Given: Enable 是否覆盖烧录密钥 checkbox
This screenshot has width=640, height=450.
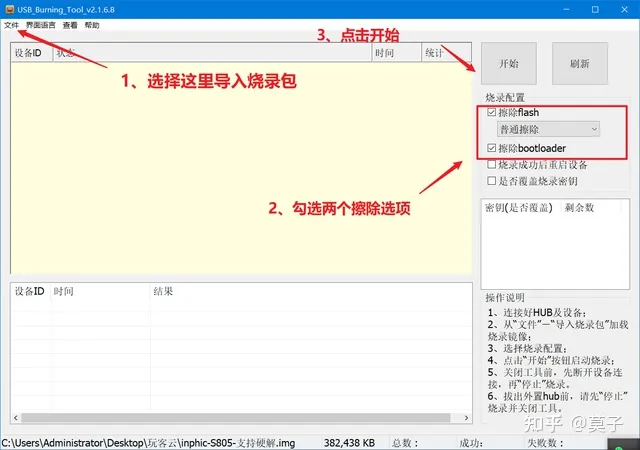Looking at the screenshot, I should pyautogui.click(x=491, y=181).
